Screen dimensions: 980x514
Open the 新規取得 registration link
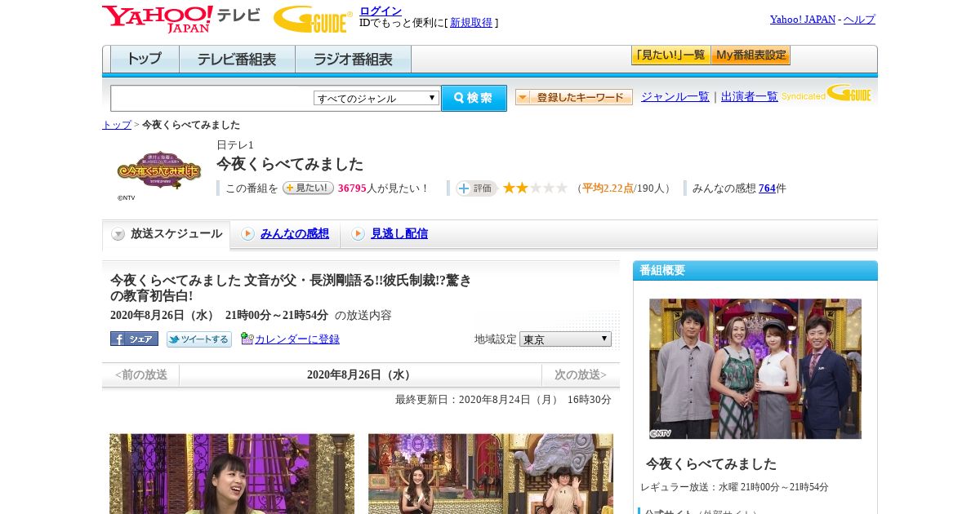click(x=471, y=23)
